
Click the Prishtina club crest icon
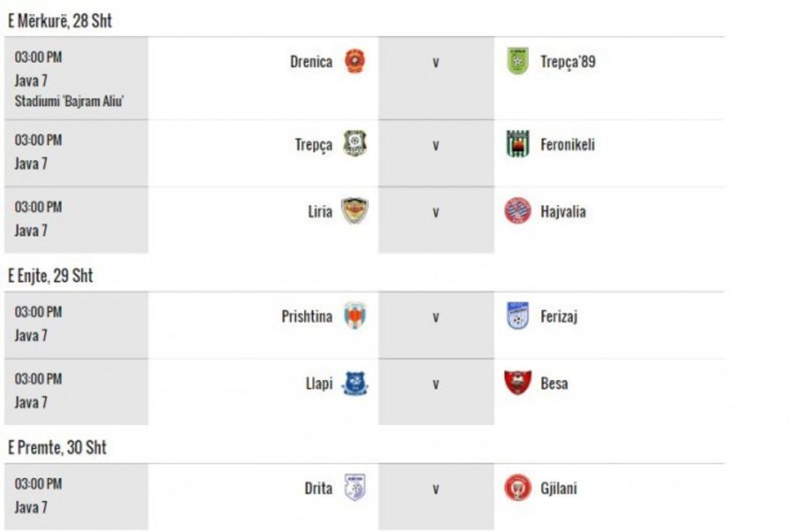355,315
